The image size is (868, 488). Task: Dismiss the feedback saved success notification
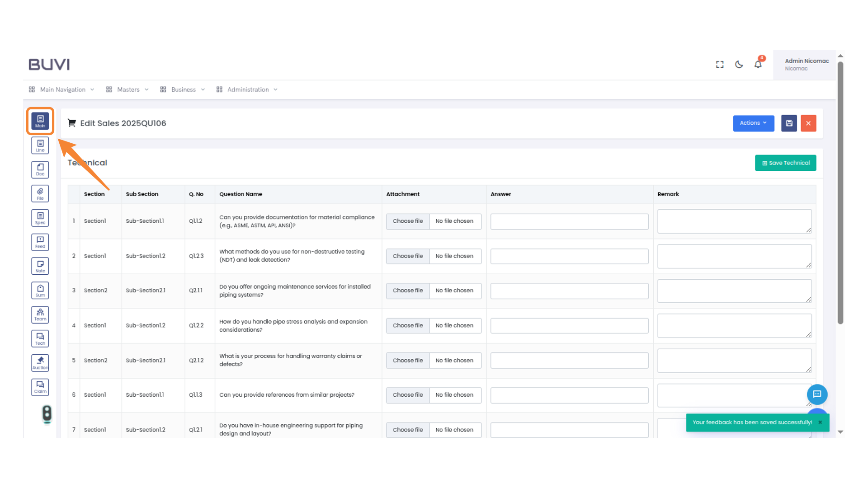tap(820, 422)
